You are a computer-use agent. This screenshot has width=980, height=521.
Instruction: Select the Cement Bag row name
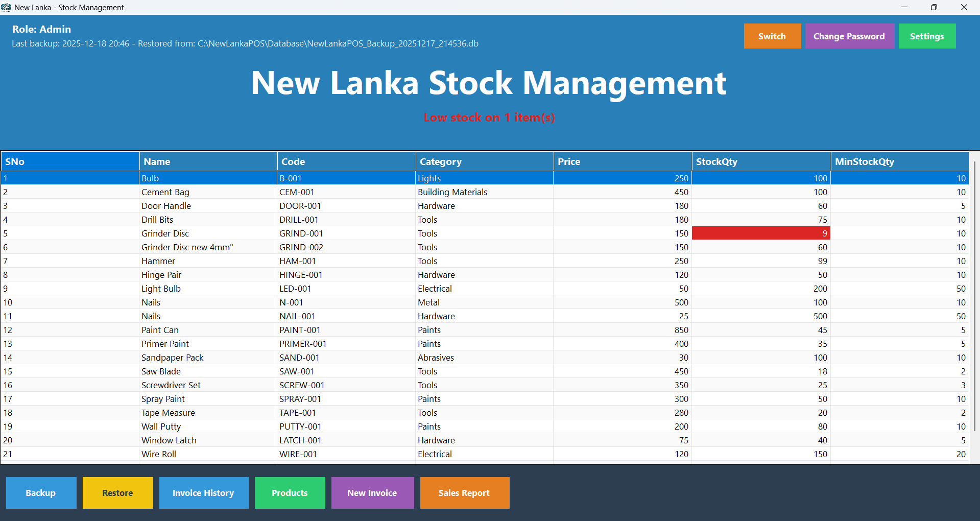208,192
